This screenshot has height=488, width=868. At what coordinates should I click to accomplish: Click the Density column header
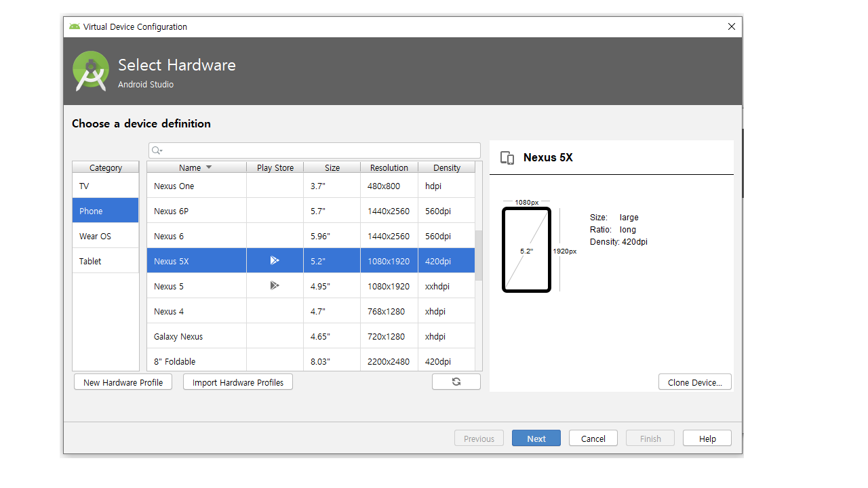click(446, 167)
